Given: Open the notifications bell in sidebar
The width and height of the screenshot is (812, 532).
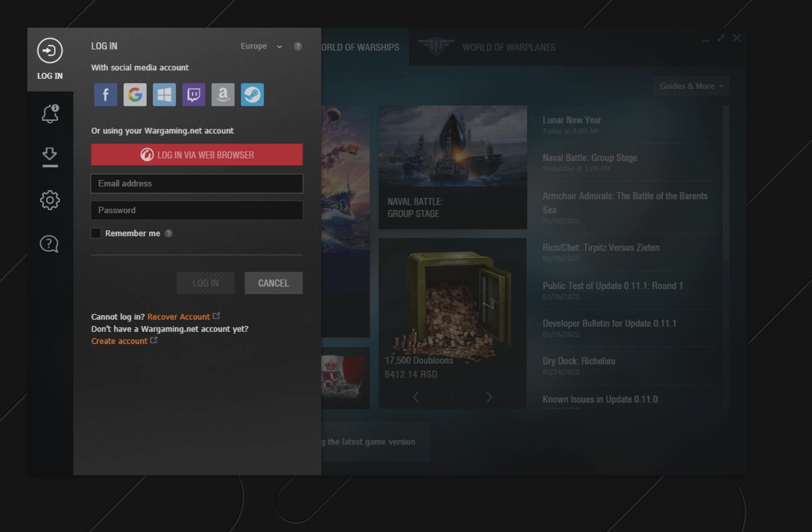Looking at the screenshot, I should (x=50, y=113).
